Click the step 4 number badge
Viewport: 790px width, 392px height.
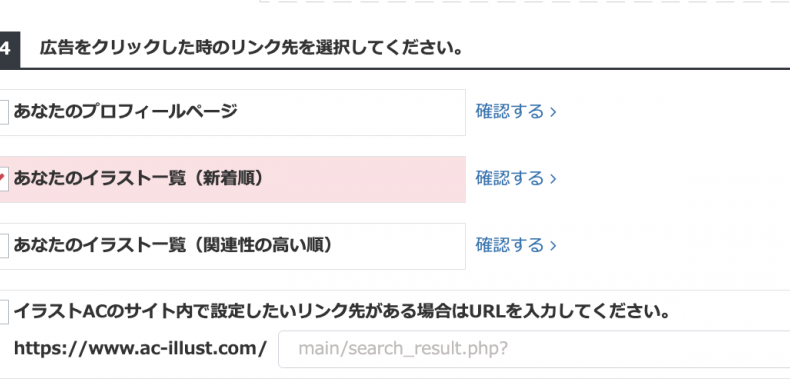click(10, 50)
